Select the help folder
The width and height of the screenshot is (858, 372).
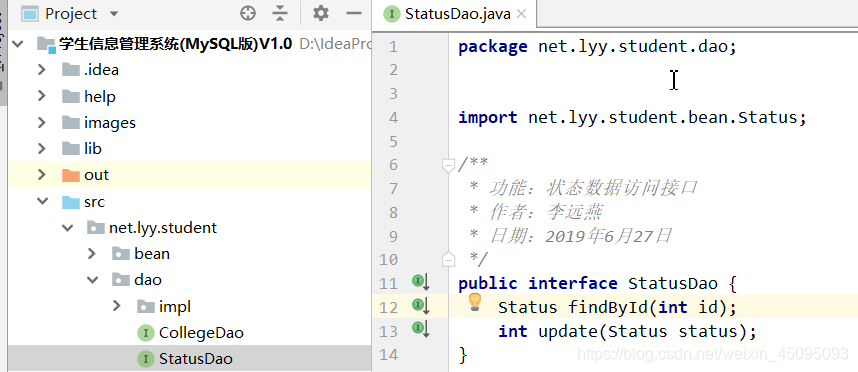pos(89,97)
